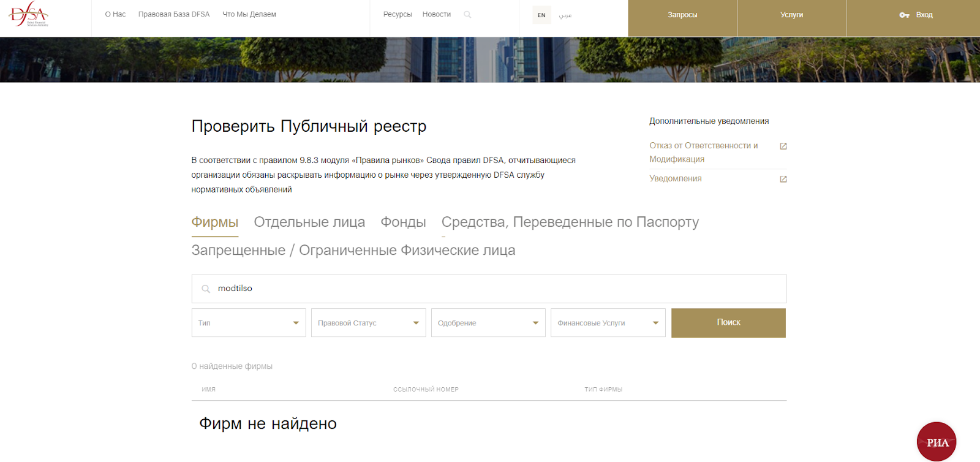Click the Дополнительные уведомления heading
This screenshot has width=980, height=462.
pyautogui.click(x=709, y=121)
